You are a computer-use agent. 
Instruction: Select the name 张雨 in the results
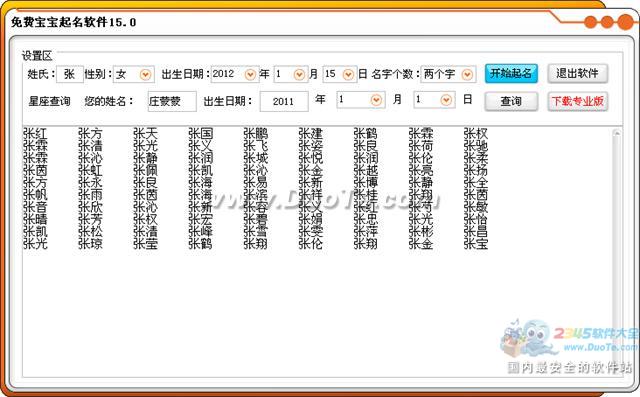pos(90,195)
